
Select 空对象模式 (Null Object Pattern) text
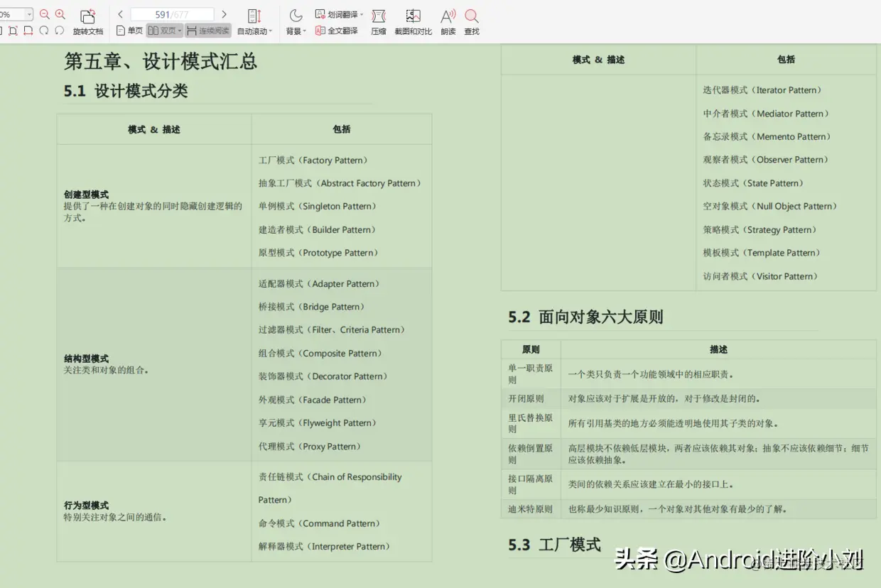[x=771, y=207]
